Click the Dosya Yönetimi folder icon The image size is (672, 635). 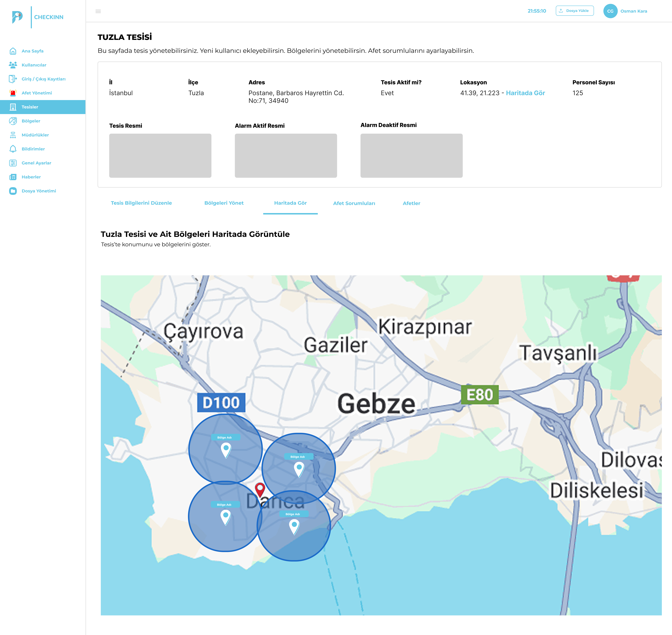tap(13, 191)
